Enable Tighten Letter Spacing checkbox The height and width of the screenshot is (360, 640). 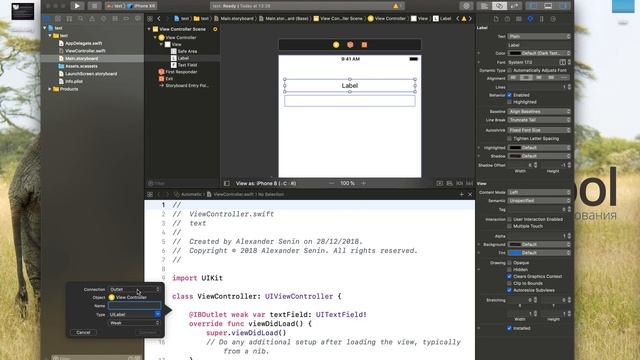pyautogui.click(x=509, y=139)
